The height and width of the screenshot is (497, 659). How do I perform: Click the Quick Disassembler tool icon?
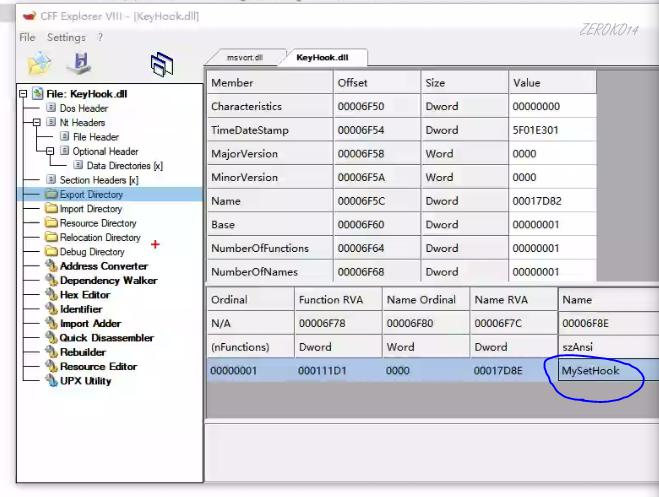pos(51,337)
